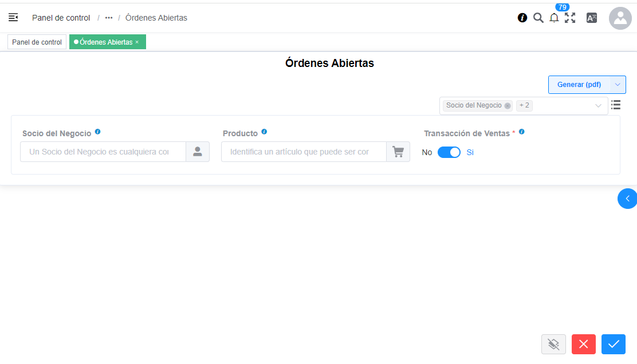Screen dimensions: 637x364
Task: Click the red cancel X button
Action: 583,344
